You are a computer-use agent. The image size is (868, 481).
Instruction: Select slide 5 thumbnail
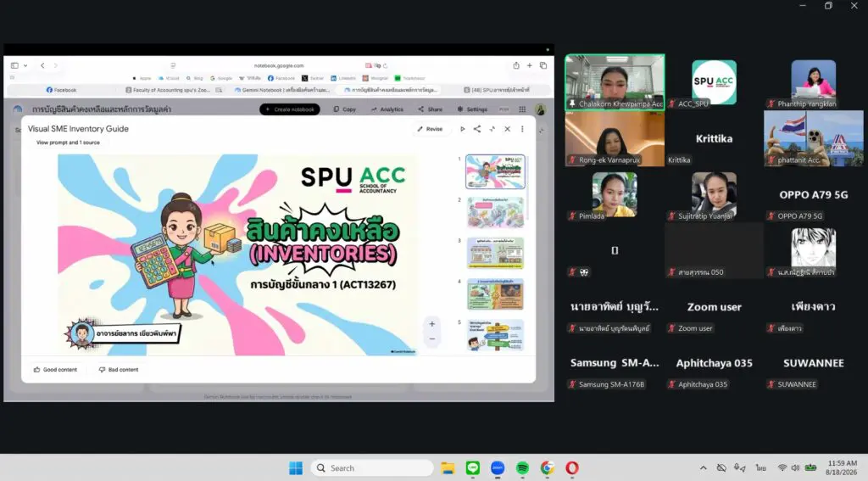pos(495,335)
